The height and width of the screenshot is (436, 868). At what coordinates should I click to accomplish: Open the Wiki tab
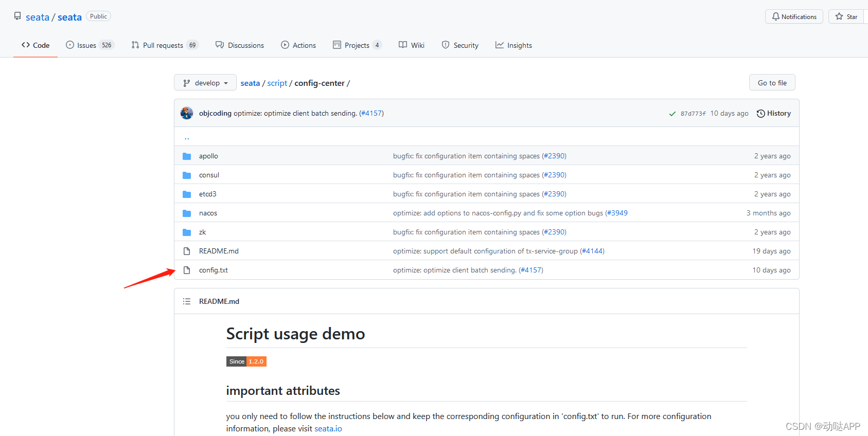point(412,45)
